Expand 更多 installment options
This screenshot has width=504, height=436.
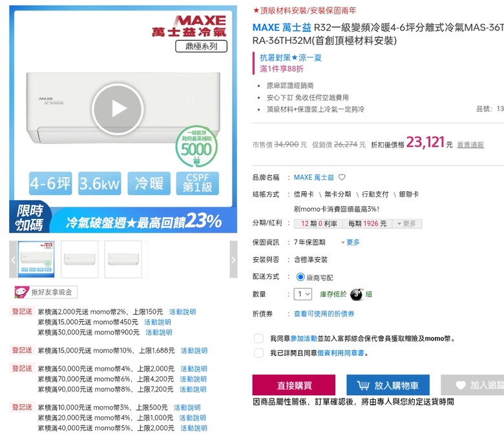pyautogui.click(x=407, y=223)
